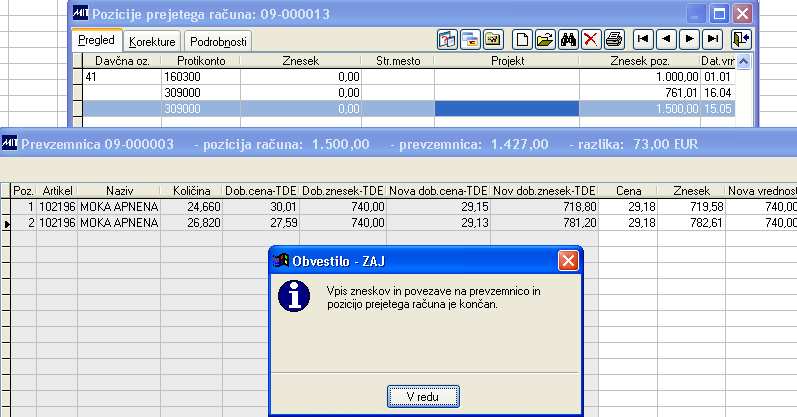
Task: Click the cascading windows toolbar icon
Action: (x=471, y=39)
